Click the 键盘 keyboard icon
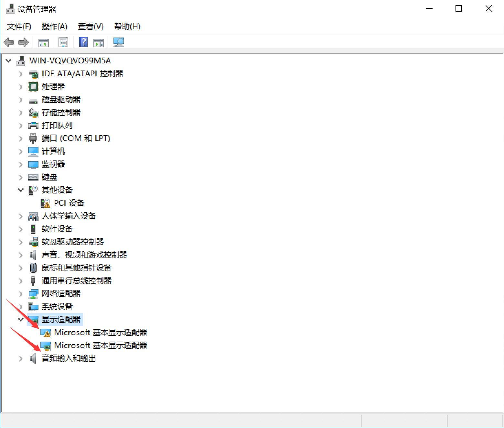Screen dimensions: 504x428 [x=33, y=177]
